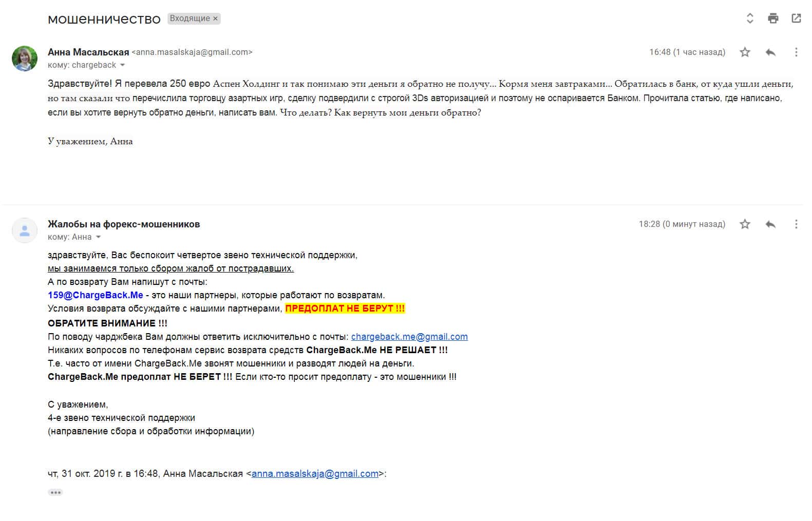This screenshot has width=812, height=521.
Task: Expand all messages in the thread
Action: tap(749, 18)
